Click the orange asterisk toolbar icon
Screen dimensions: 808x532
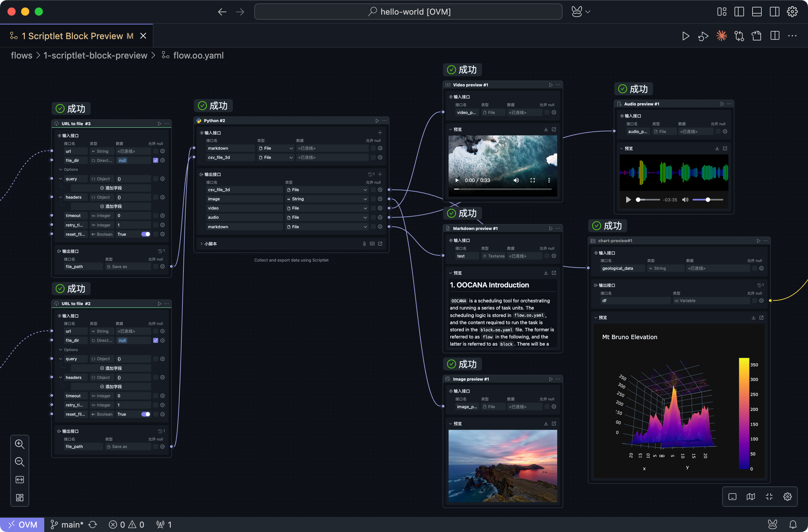tap(721, 36)
